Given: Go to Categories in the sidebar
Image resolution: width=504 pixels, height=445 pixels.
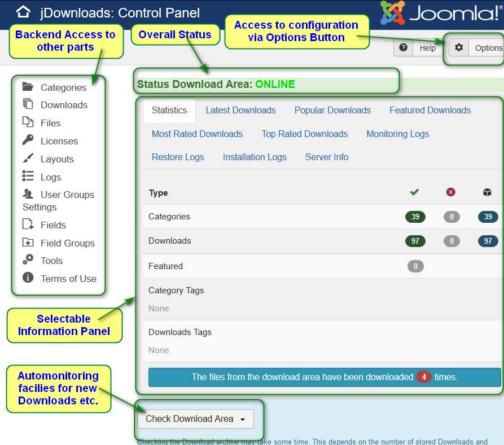Looking at the screenshot, I should point(64,87).
